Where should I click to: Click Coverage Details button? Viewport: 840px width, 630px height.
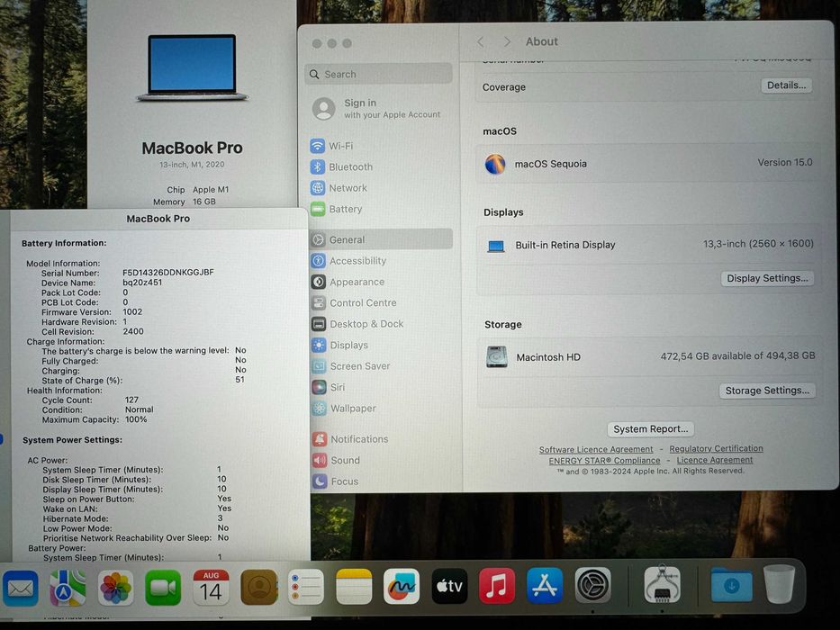pos(786,85)
